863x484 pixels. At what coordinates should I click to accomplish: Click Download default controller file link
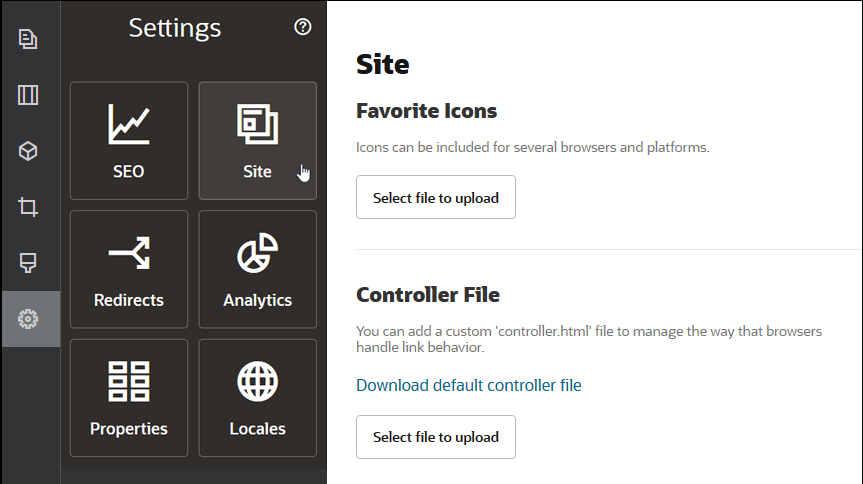[x=468, y=385]
